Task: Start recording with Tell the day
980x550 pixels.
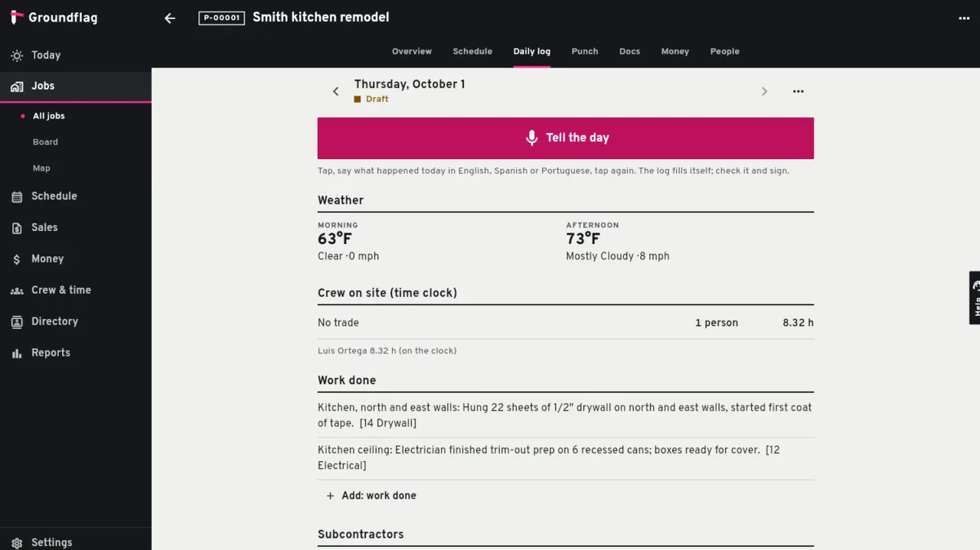Action: click(566, 138)
